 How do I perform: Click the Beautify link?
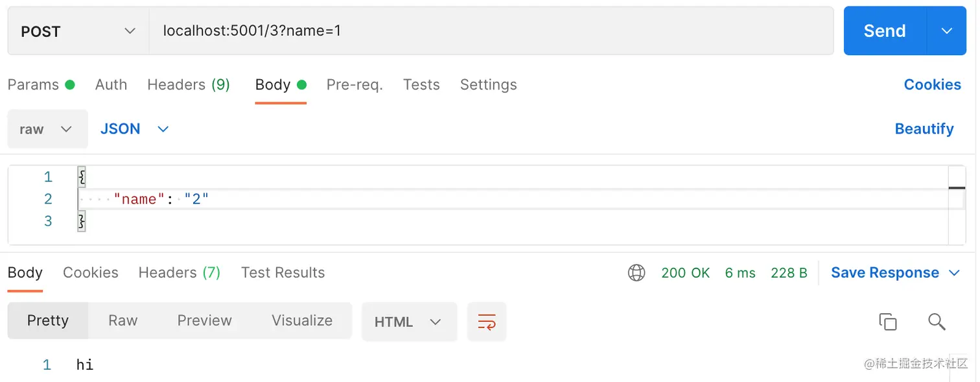(x=924, y=129)
